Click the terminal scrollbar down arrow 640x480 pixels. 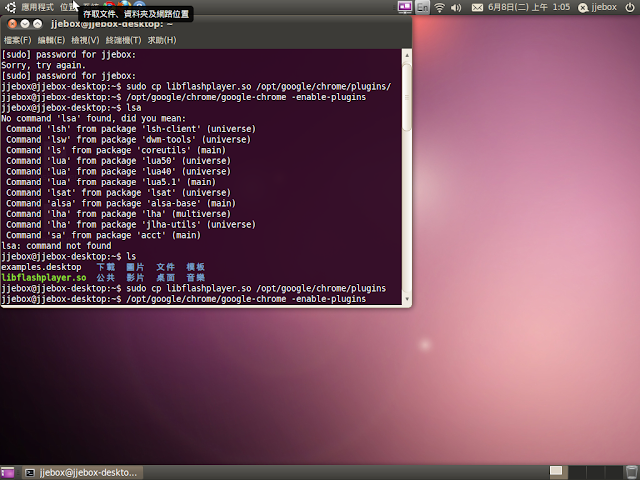pos(407,299)
